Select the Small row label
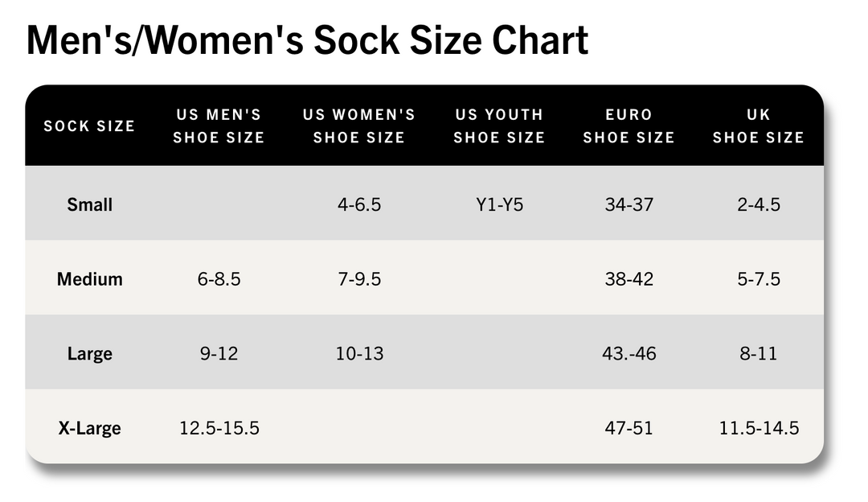Screen dimensions: 868x502 (x=89, y=204)
